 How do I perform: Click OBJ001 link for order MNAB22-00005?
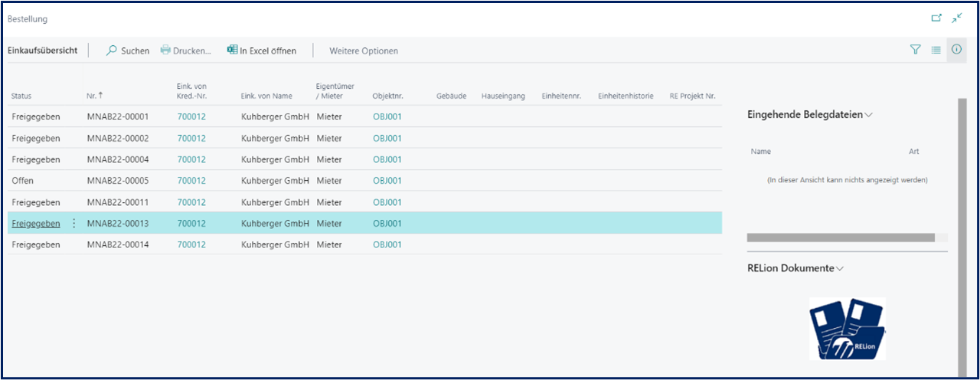(387, 181)
